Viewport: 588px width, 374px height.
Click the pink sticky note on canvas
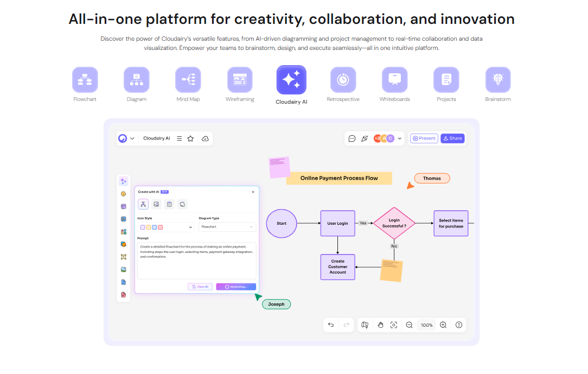[x=279, y=167]
